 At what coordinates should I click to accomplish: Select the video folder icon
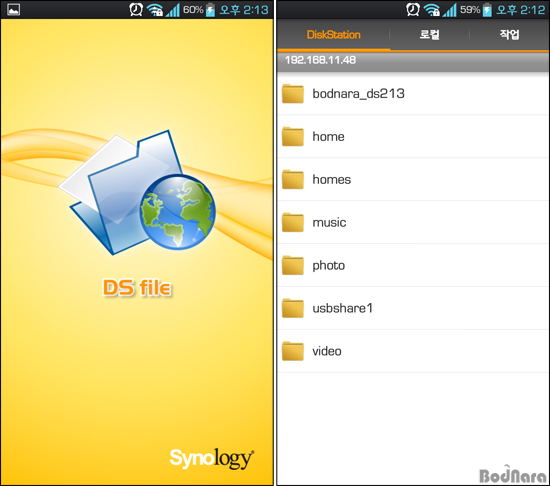coord(293,351)
